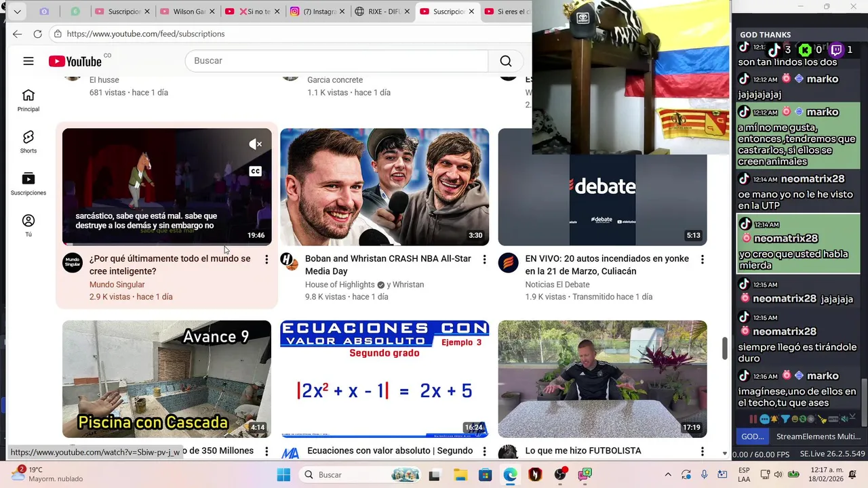Screen dimensions: 868x488
Task: Show hidden system tray icons chevron
Action: pos(668,474)
